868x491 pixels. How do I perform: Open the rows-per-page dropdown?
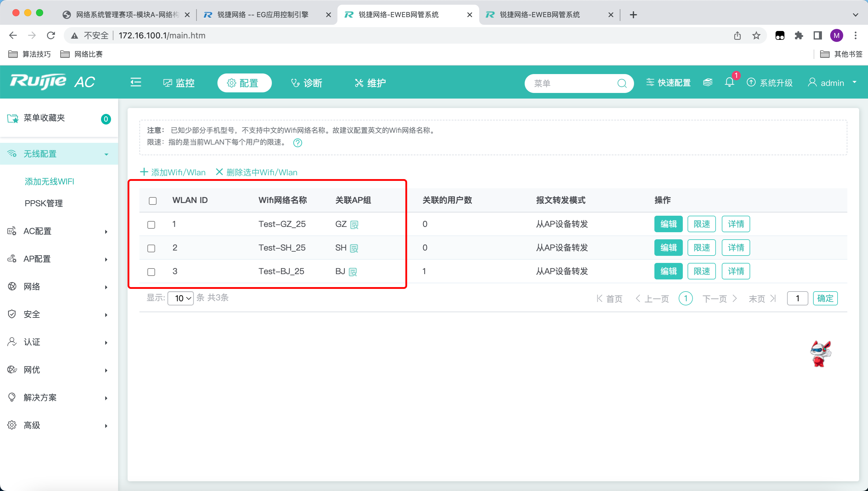(x=180, y=298)
